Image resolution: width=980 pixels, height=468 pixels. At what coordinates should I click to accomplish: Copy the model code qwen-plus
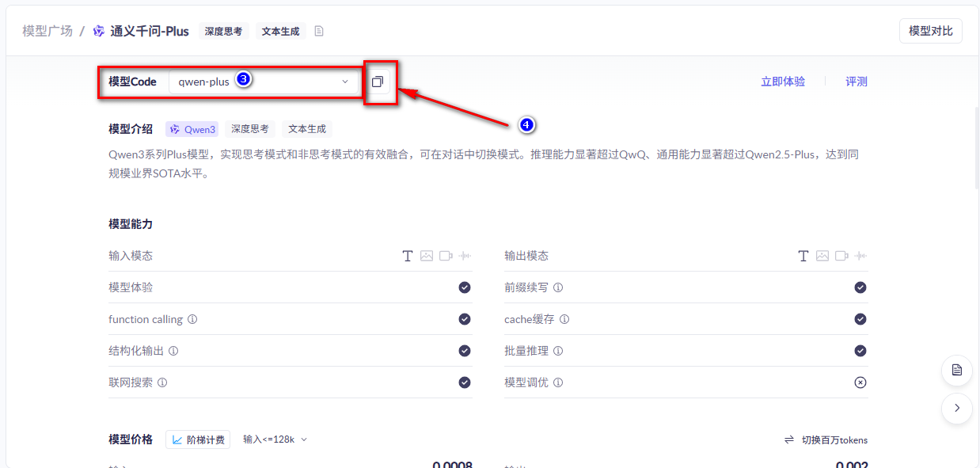click(x=378, y=82)
